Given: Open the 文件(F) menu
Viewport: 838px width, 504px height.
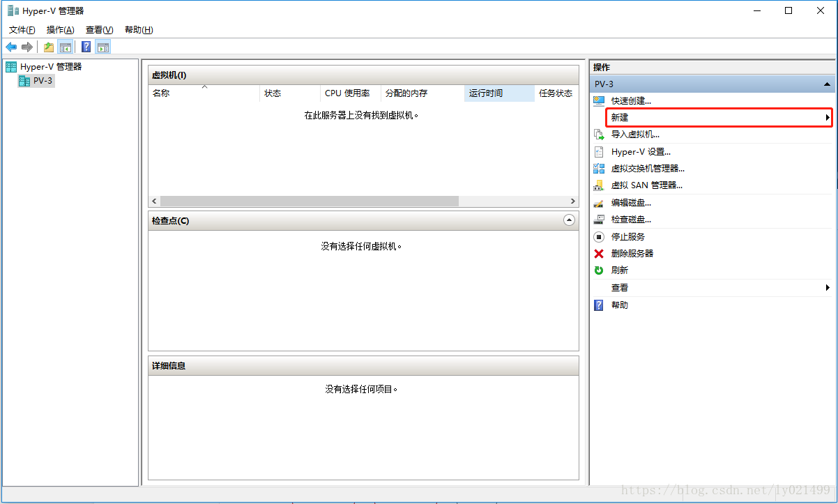Looking at the screenshot, I should (x=22, y=29).
